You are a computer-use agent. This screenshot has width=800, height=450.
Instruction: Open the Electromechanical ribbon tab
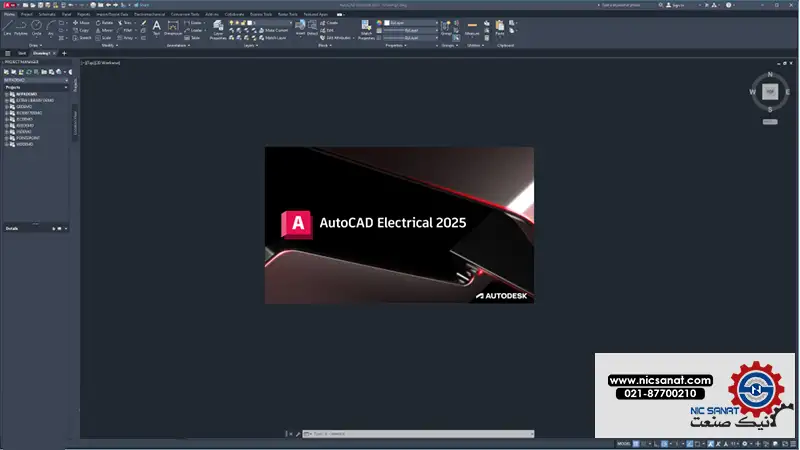pos(149,14)
